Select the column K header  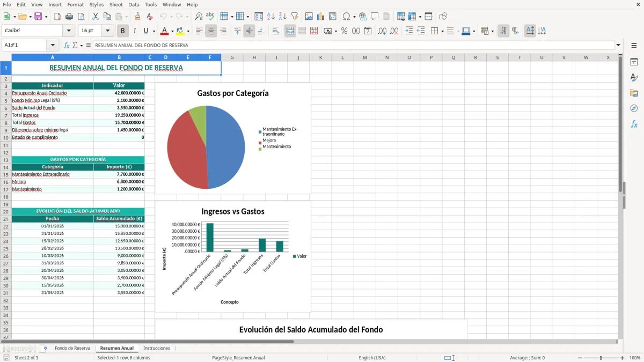coord(320,57)
